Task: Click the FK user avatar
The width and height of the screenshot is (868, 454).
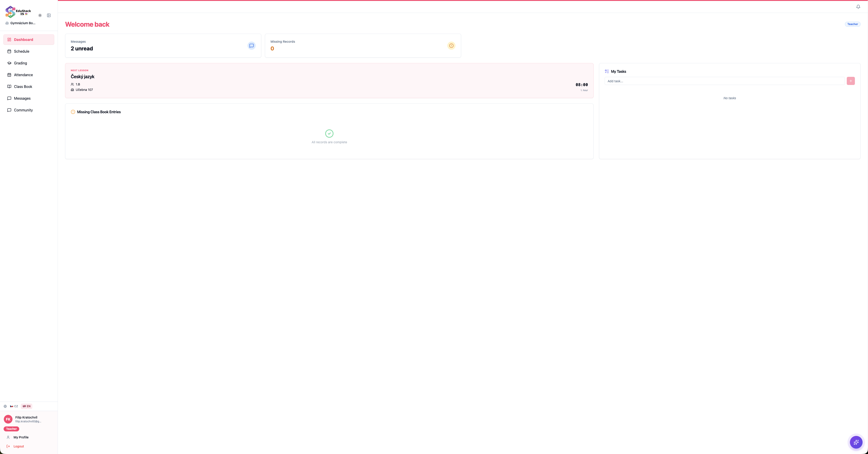Action: click(x=8, y=419)
